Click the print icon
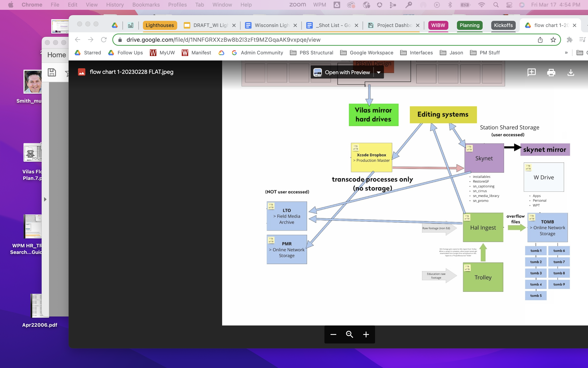 point(551,72)
